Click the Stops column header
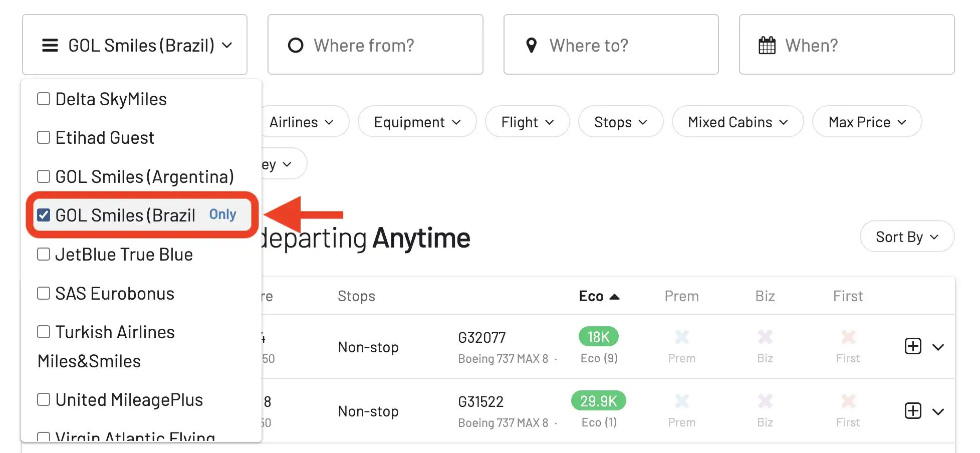980x453 pixels. coord(356,296)
